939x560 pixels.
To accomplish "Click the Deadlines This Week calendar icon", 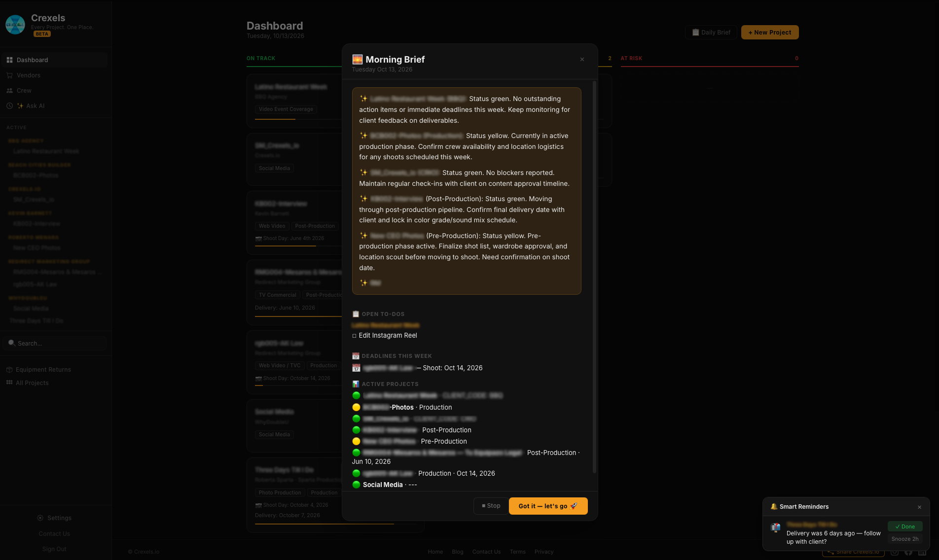I will [x=356, y=356].
